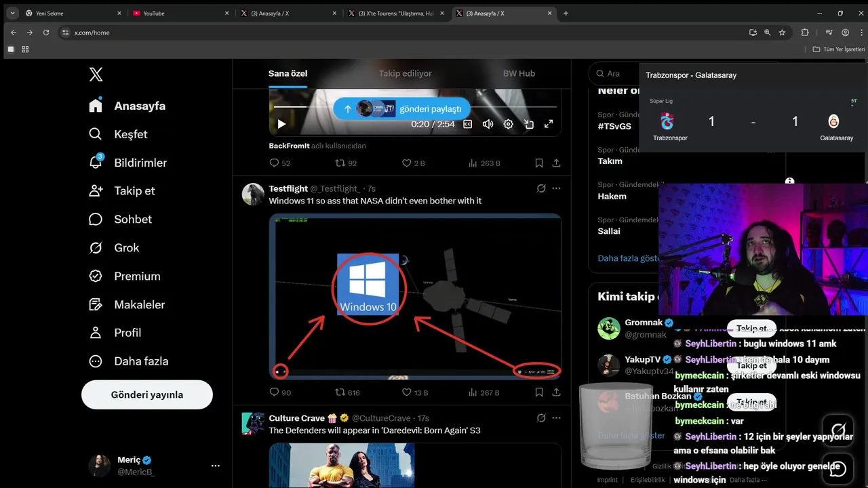The image size is (868, 488).
Task: Reply to Testflight's post with 90 replies
Action: pos(280,392)
